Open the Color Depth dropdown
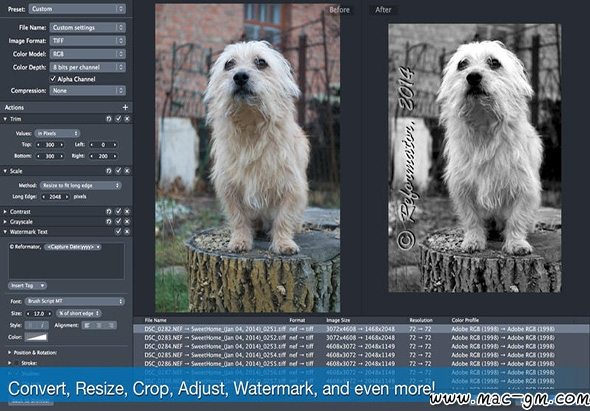 coord(88,67)
